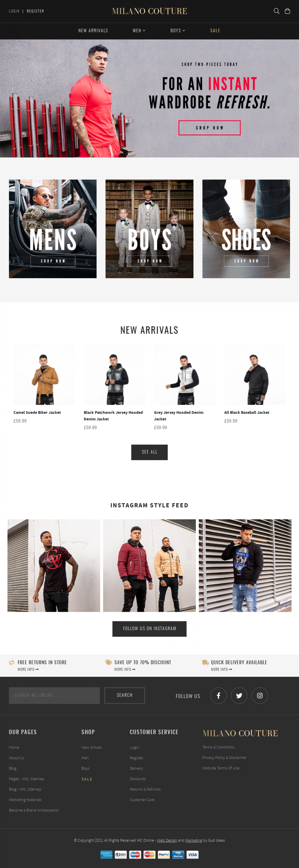Open the Login link in header
Image resolution: width=299 pixels, height=868 pixels.
click(x=14, y=11)
